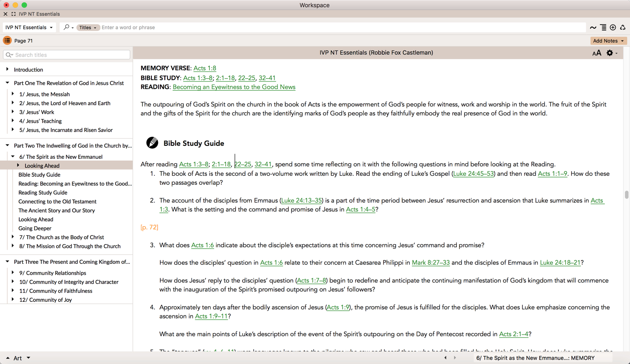
Task: Select 5/ Jesus, the Incarnate and Risen Savior
Action: click(x=66, y=130)
